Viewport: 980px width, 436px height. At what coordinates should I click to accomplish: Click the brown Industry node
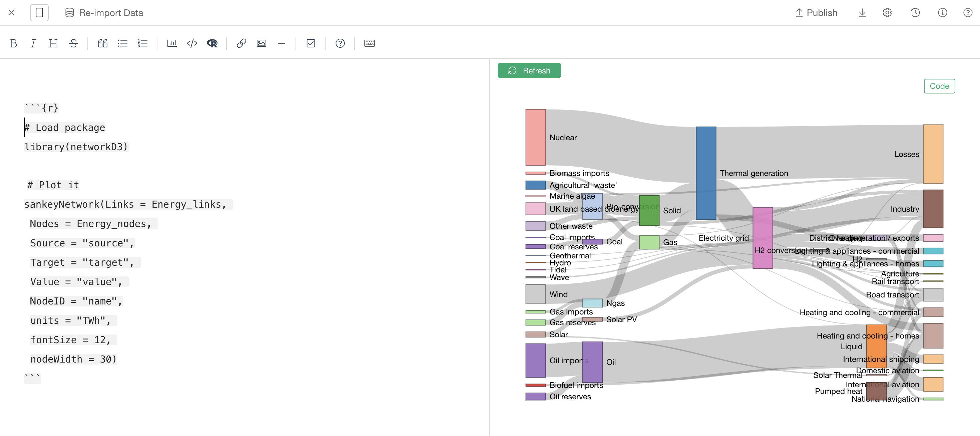click(933, 209)
